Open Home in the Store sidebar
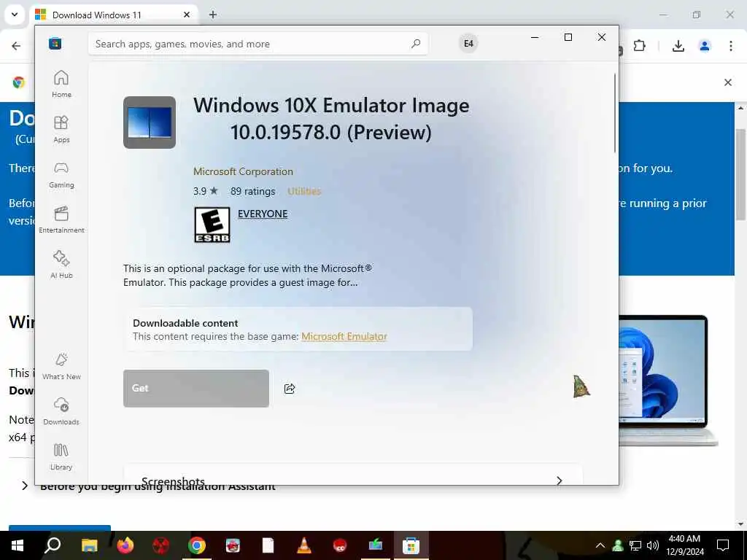The width and height of the screenshot is (747, 560). pos(61,84)
